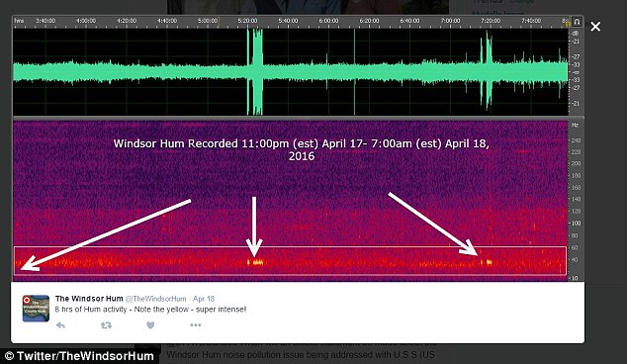Open the more options ellipsis menu
The height and width of the screenshot is (364, 627).
click(x=196, y=324)
